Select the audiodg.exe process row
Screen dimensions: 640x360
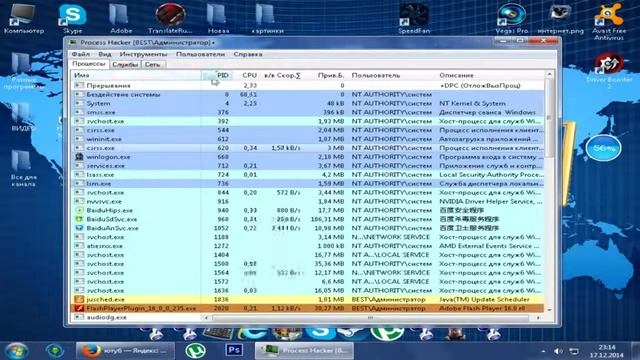[136, 317]
